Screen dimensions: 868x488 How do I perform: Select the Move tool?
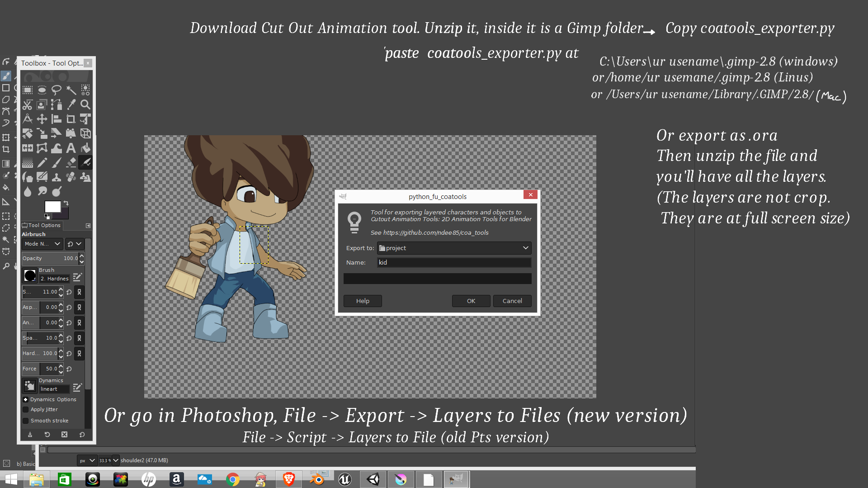(x=42, y=119)
